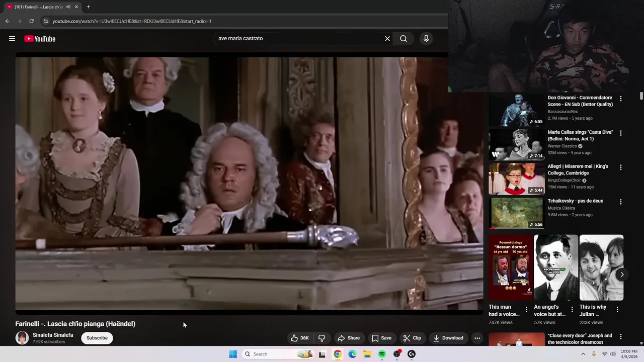Screen dimensions: 644x362
Task: Click the Windows taskbar Search box
Action: 278,354
